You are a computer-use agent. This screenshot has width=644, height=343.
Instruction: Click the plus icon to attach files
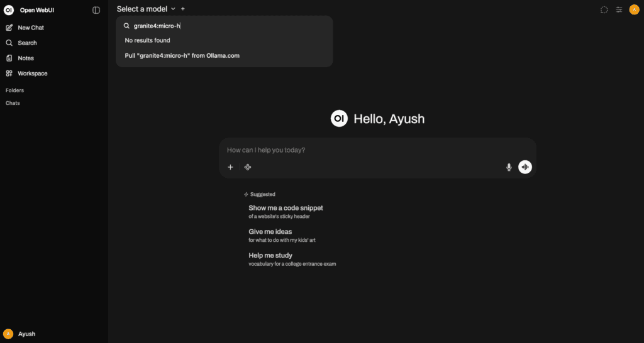pos(230,167)
